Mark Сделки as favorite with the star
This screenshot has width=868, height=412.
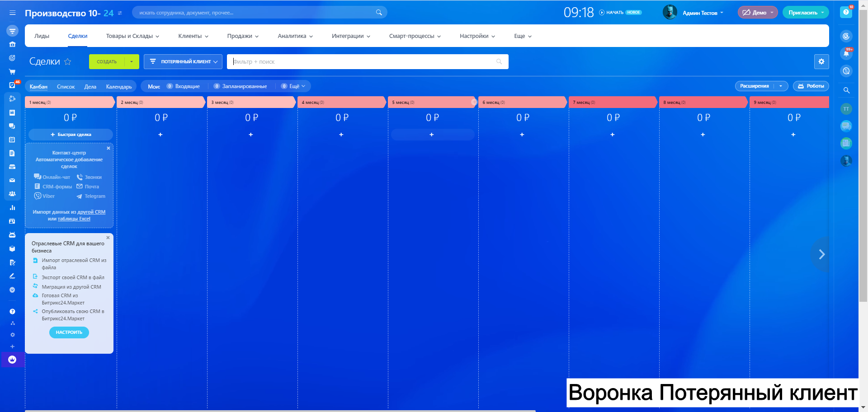pos(68,61)
